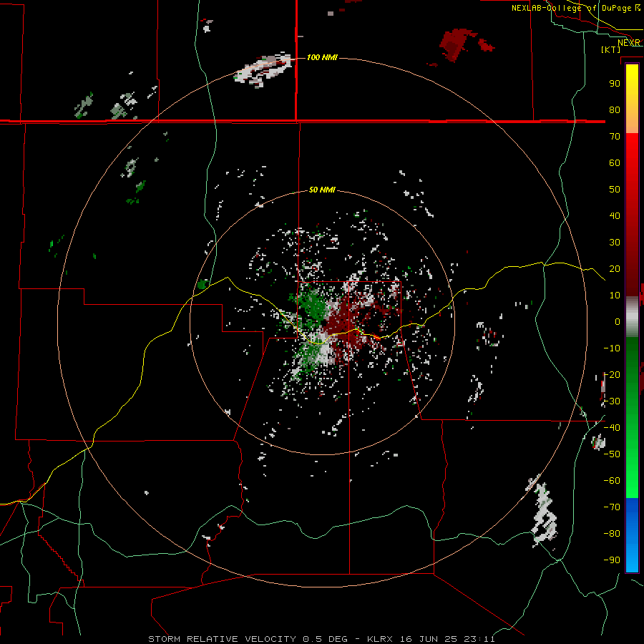Click the positive "40" scale value
This screenshot has height=644, width=644.
(615, 215)
